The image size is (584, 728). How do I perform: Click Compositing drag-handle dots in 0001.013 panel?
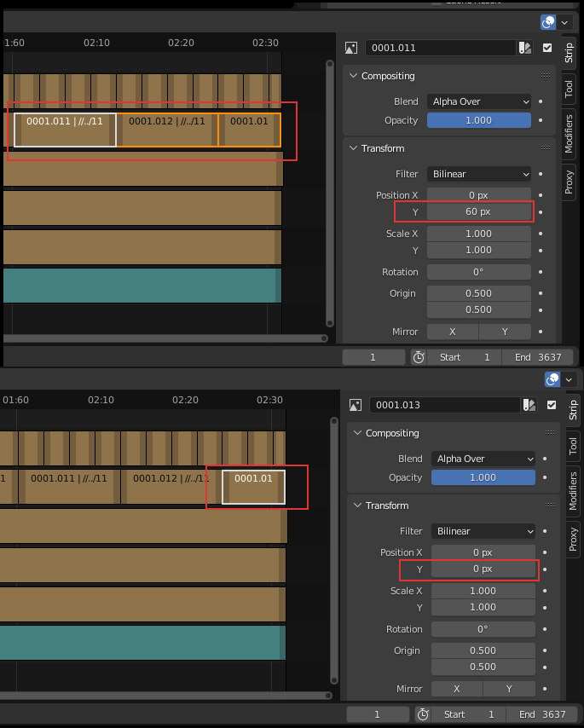click(550, 432)
